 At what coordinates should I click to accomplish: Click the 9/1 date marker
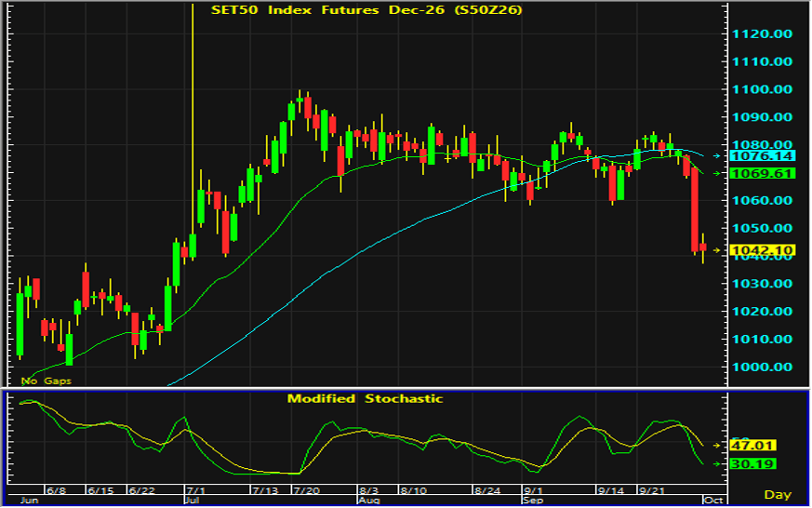click(x=533, y=490)
